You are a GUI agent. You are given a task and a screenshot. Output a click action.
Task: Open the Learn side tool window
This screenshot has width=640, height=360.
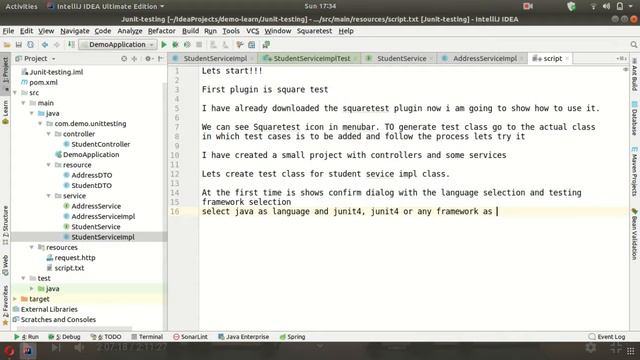[x=5, y=112]
